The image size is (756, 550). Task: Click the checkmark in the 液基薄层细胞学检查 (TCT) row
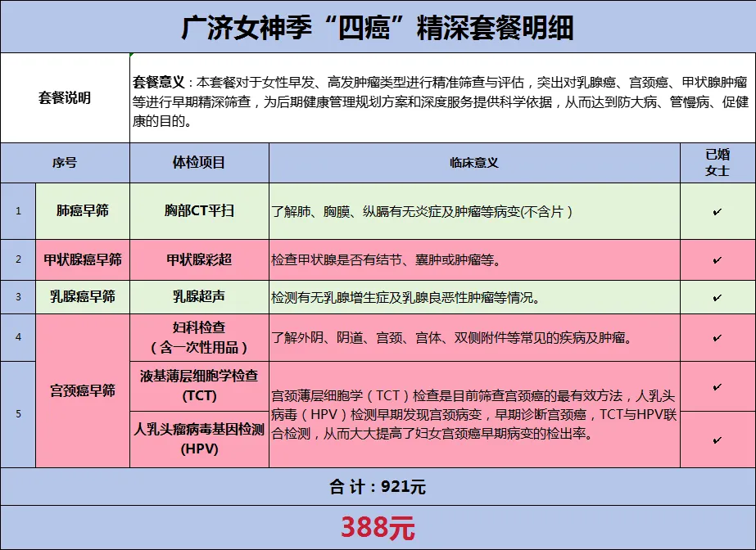coord(718,386)
